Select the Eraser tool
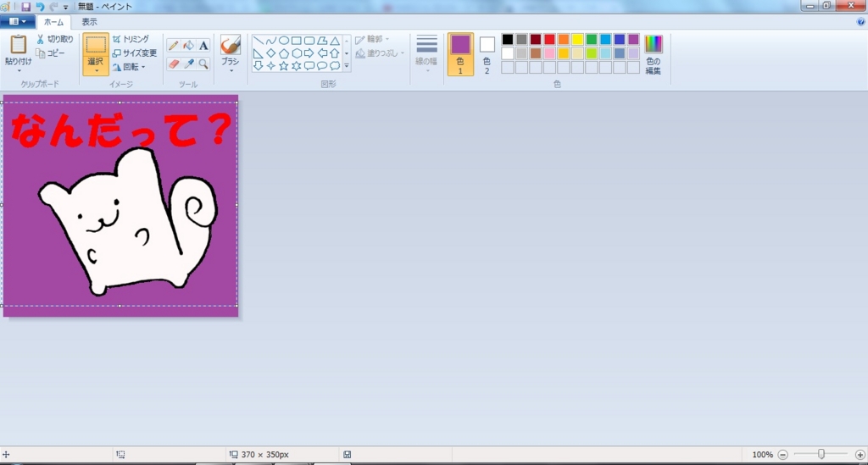This screenshot has height=465, width=868. 173,64
